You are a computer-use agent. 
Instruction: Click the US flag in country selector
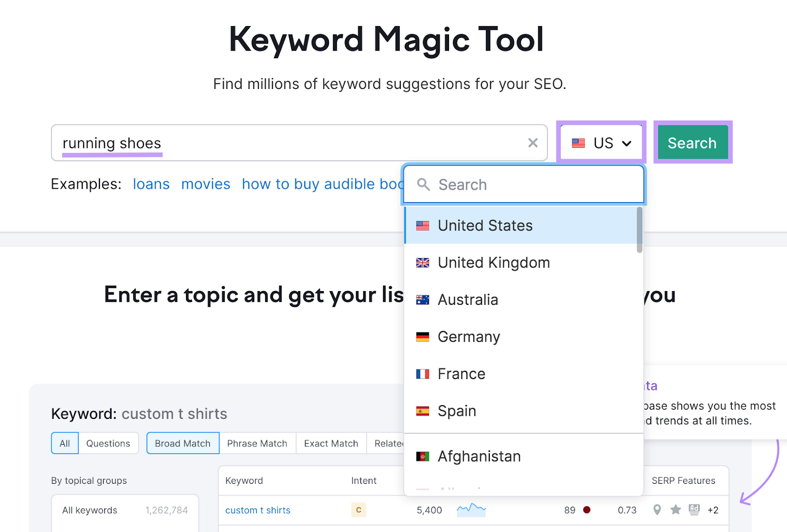[578, 143]
